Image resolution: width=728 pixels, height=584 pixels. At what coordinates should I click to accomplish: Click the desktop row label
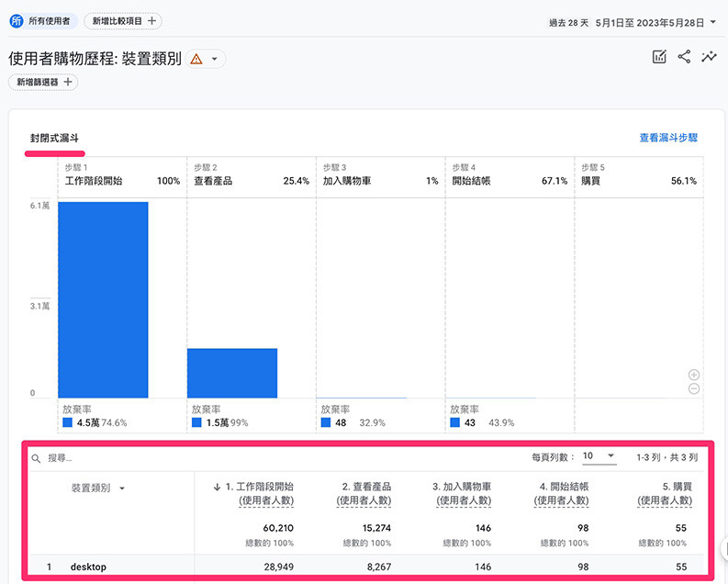point(88,567)
